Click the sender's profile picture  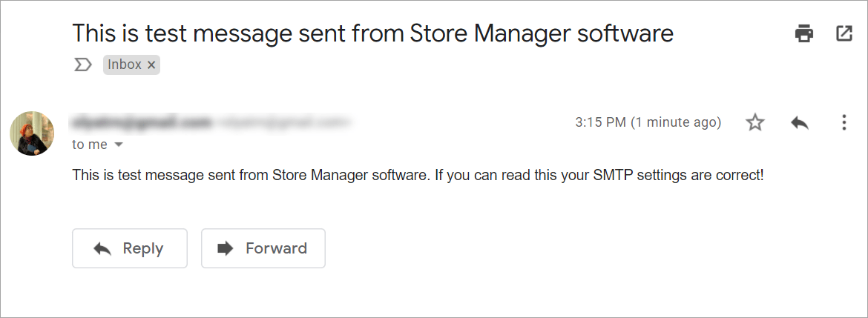pyautogui.click(x=32, y=133)
